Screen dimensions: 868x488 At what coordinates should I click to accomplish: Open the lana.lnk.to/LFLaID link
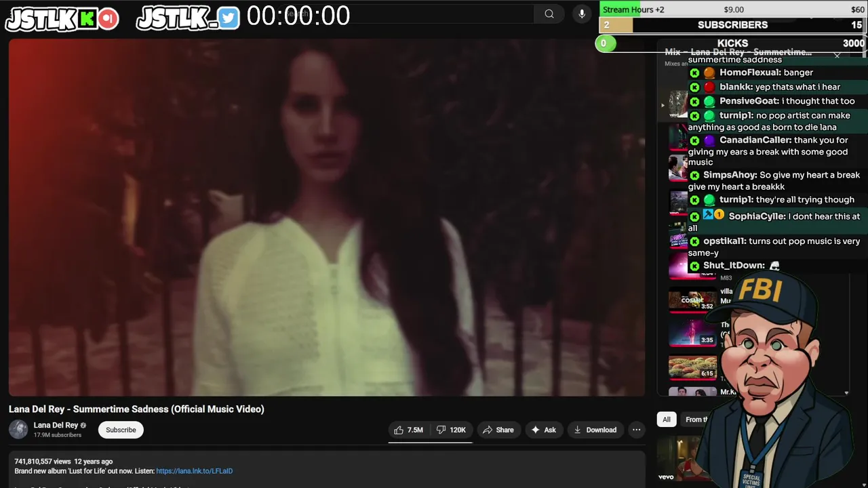[194, 471]
